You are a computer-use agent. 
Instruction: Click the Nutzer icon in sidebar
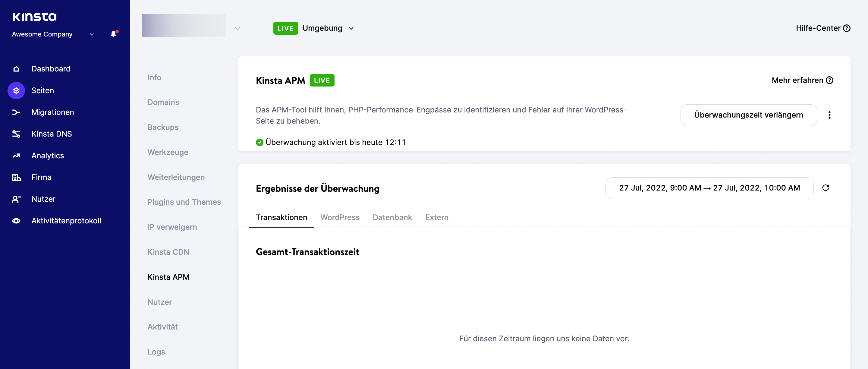pyautogui.click(x=17, y=198)
